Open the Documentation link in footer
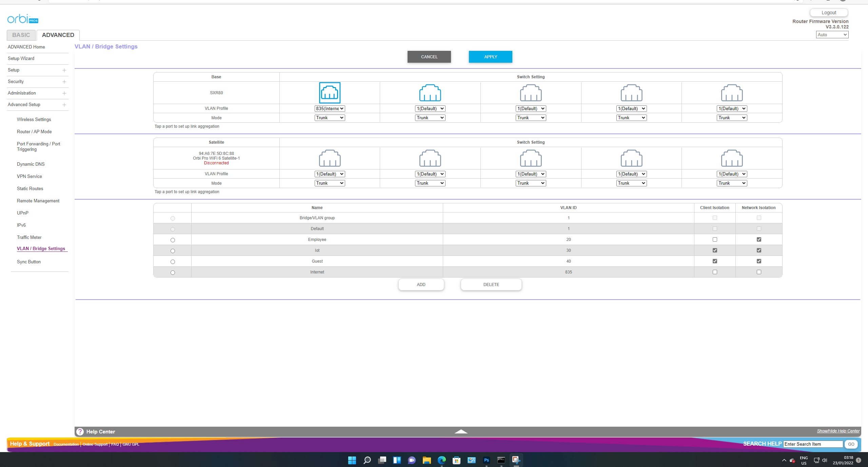This screenshot has width=868, height=467. coord(66,444)
